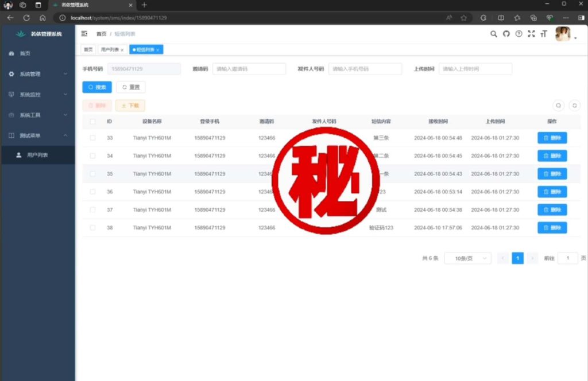Open the documentation question mark icon

pos(519,34)
